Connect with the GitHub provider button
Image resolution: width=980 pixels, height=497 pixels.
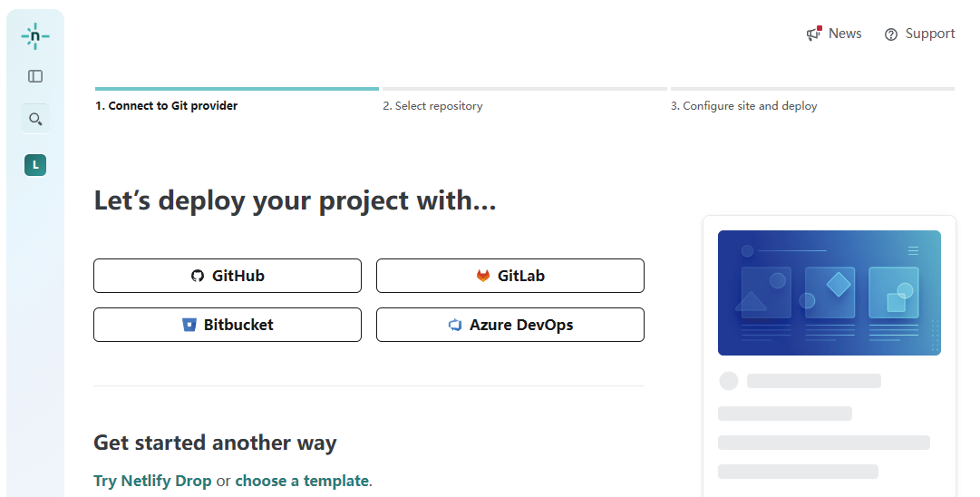coord(228,276)
